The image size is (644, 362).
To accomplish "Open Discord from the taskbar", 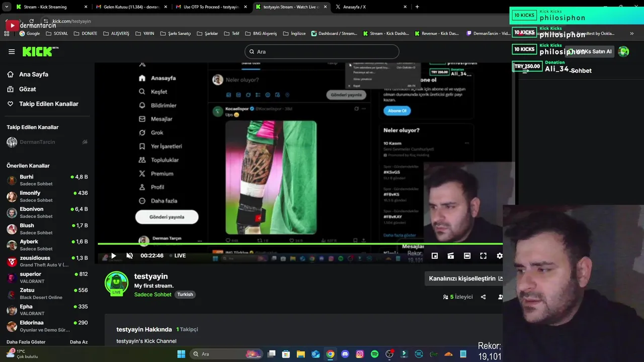I will pos(345,354).
